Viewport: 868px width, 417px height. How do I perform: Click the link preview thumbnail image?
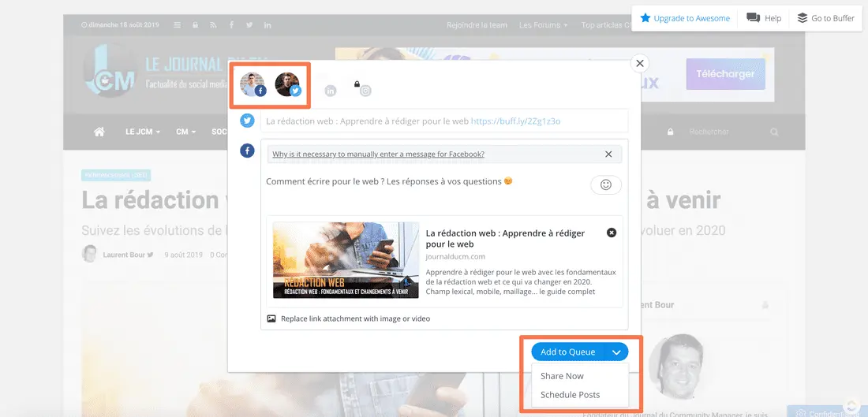point(346,260)
